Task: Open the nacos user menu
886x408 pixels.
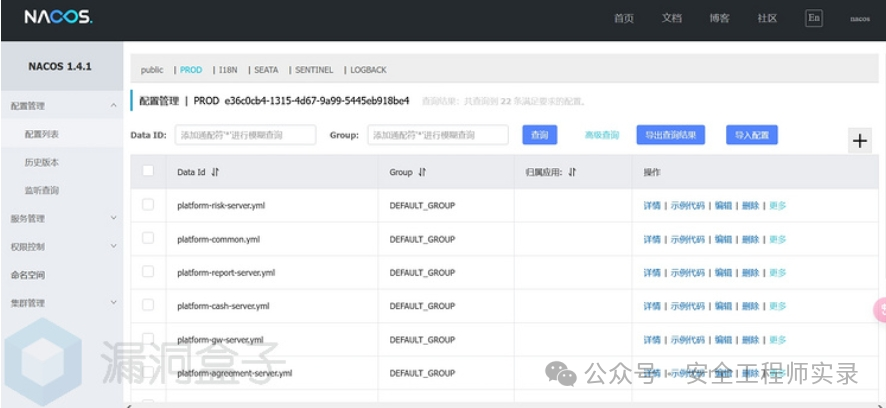Action: [x=860, y=19]
